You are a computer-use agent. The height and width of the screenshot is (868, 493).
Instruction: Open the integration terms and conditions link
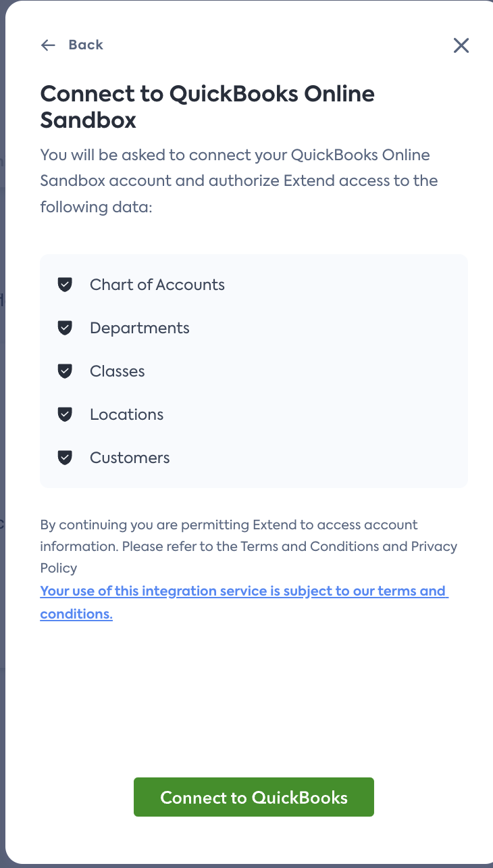pos(243,592)
